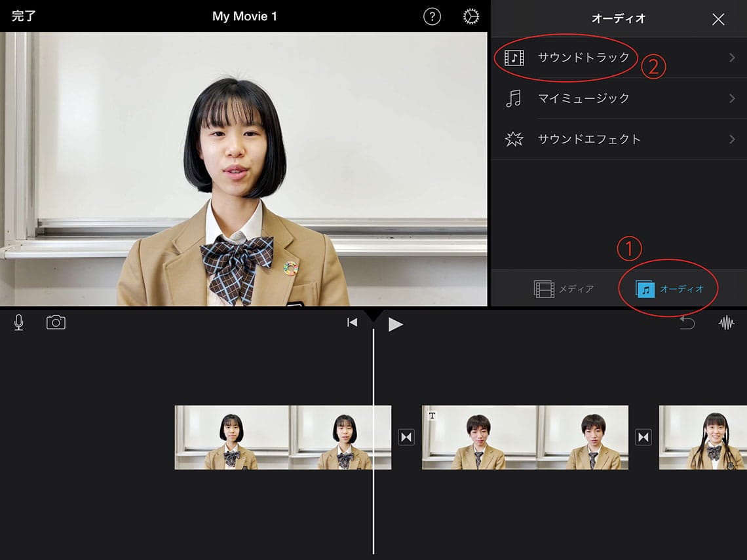
Task: Click the My Movie 1 title
Action: pyautogui.click(x=244, y=16)
